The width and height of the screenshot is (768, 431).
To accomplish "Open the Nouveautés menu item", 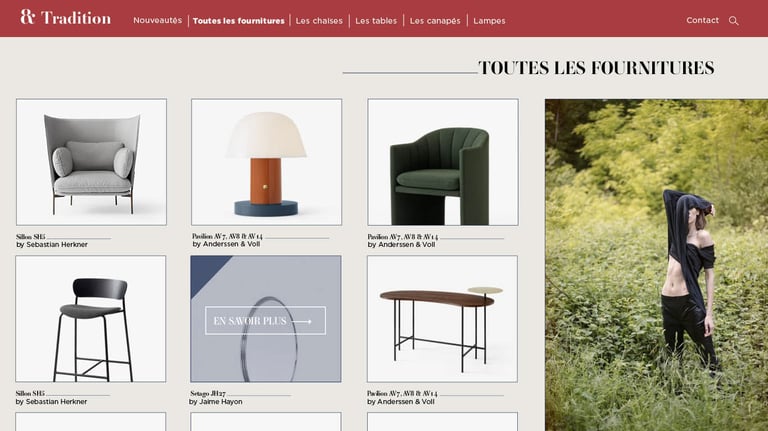I will tap(157, 20).
